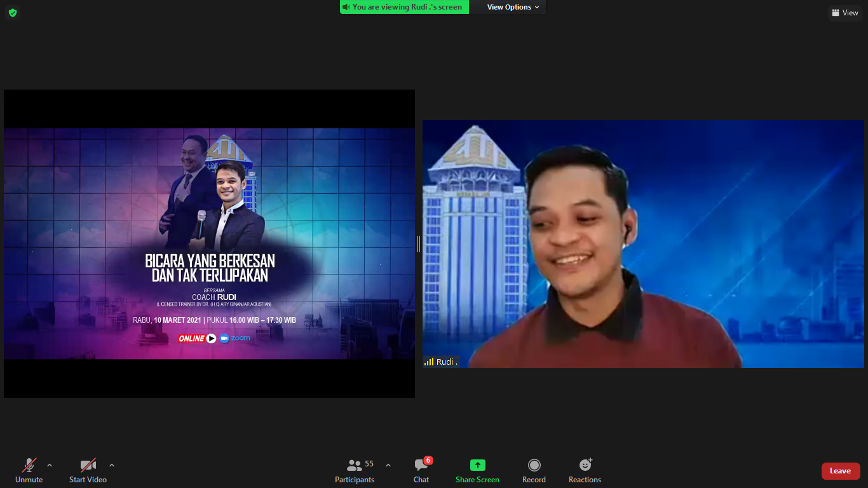Viewport: 868px width, 488px height.
Task: Select Rudi's video feed tile
Action: tap(643, 243)
